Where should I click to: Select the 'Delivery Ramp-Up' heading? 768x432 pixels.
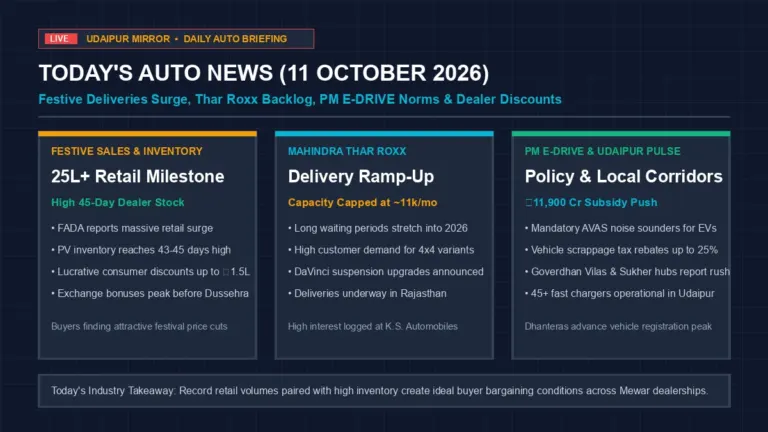click(361, 176)
